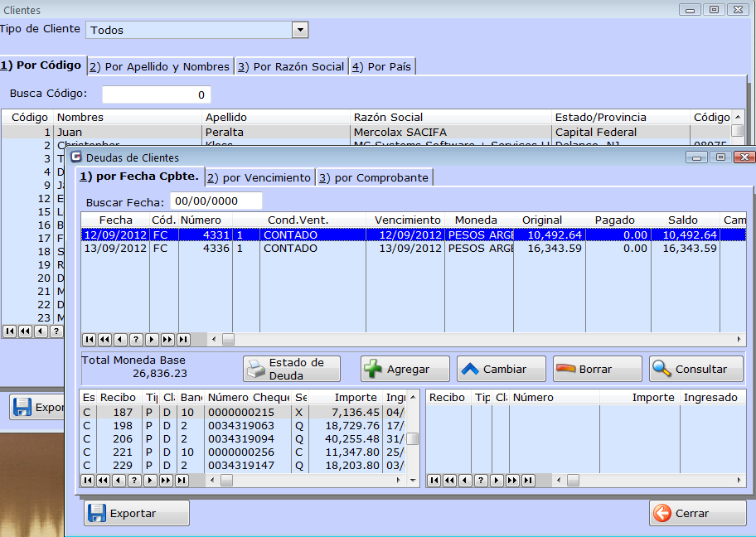Click the Borrar delete button
Image resolution: width=756 pixels, height=537 pixels.
[597, 369]
